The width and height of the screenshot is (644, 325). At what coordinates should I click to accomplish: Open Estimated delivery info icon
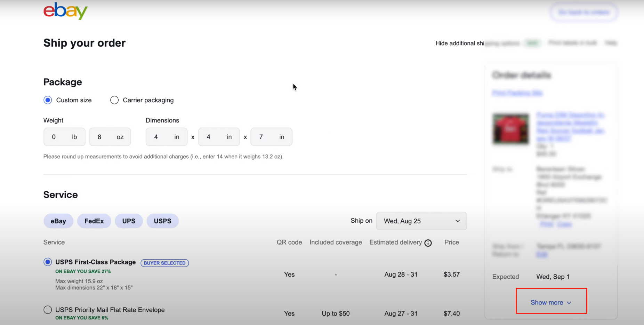(x=428, y=243)
